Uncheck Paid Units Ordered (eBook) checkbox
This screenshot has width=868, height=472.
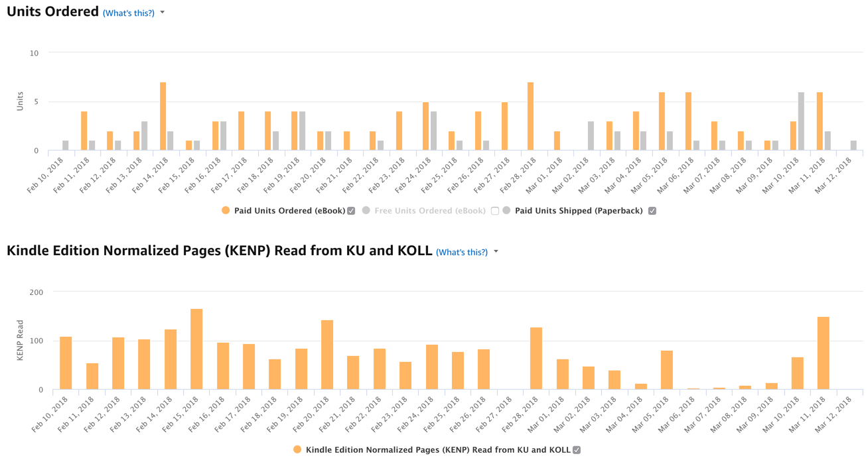[351, 211]
